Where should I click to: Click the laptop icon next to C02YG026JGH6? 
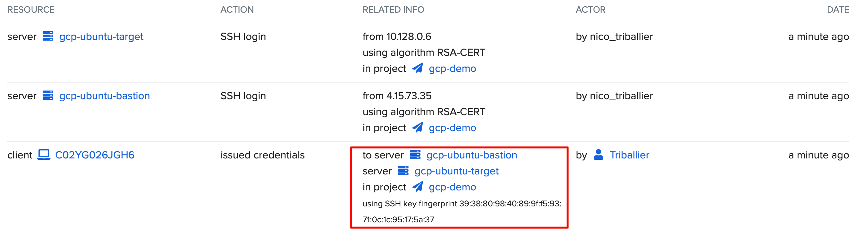(44, 155)
